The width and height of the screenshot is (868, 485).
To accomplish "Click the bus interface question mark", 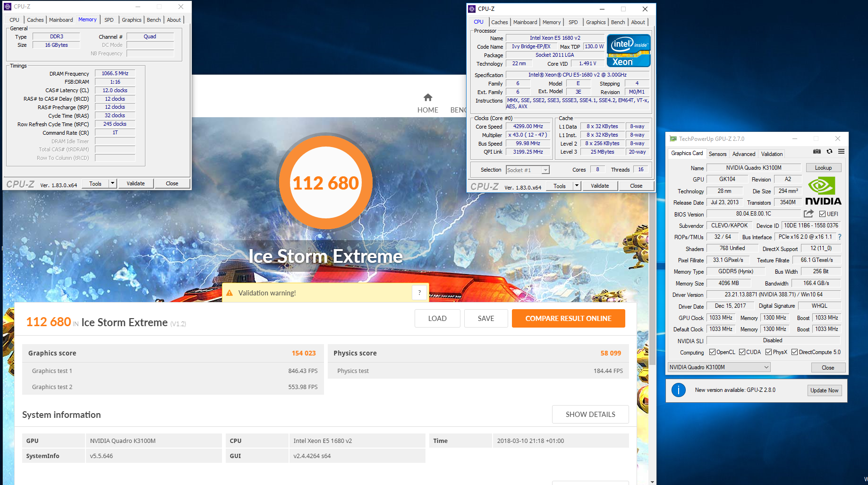I will (x=840, y=237).
